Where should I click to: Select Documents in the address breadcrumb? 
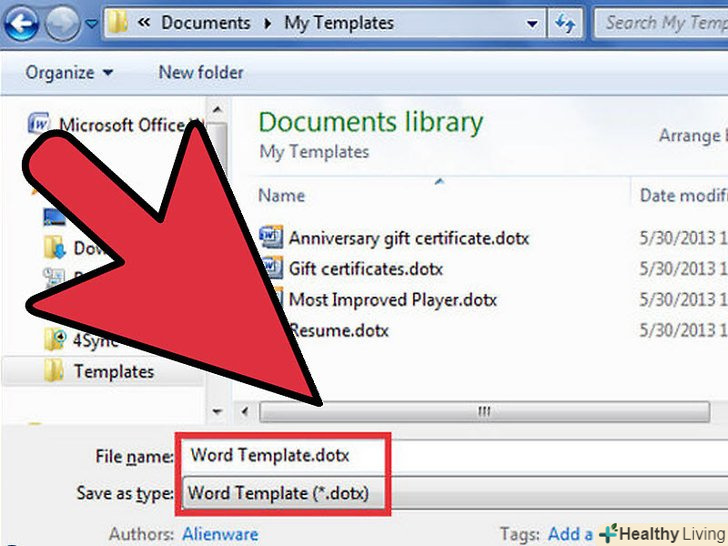tap(206, 23)
